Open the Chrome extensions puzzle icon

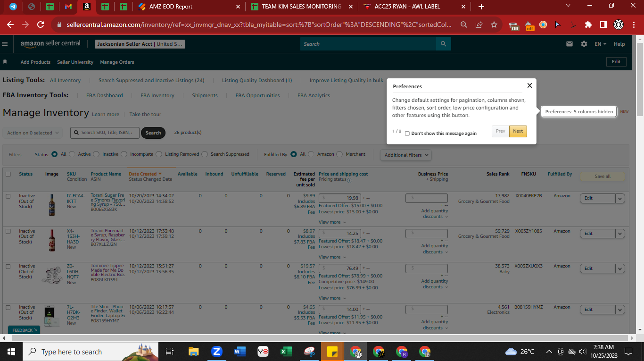588,25
